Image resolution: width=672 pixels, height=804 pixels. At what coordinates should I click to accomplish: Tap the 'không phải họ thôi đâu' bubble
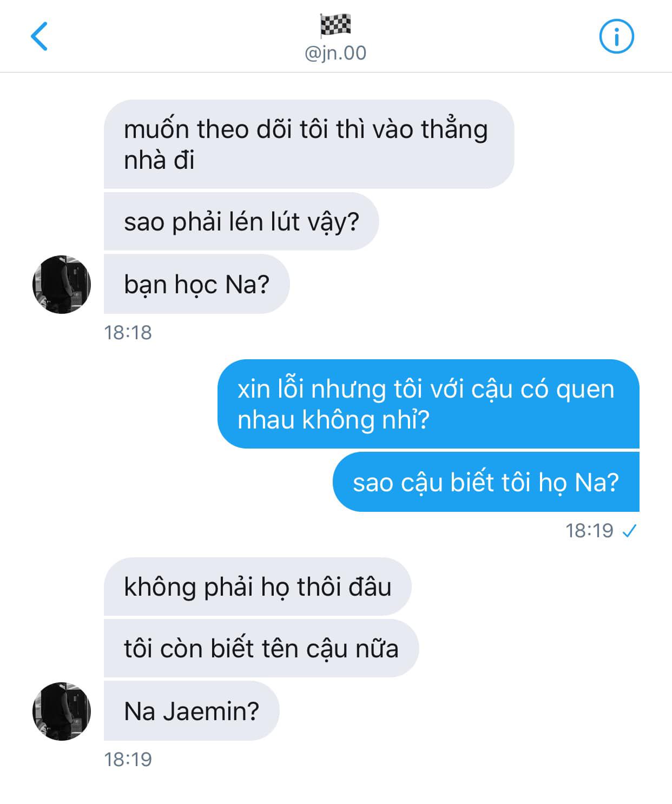pyautogui.click(x=258, y=586)
